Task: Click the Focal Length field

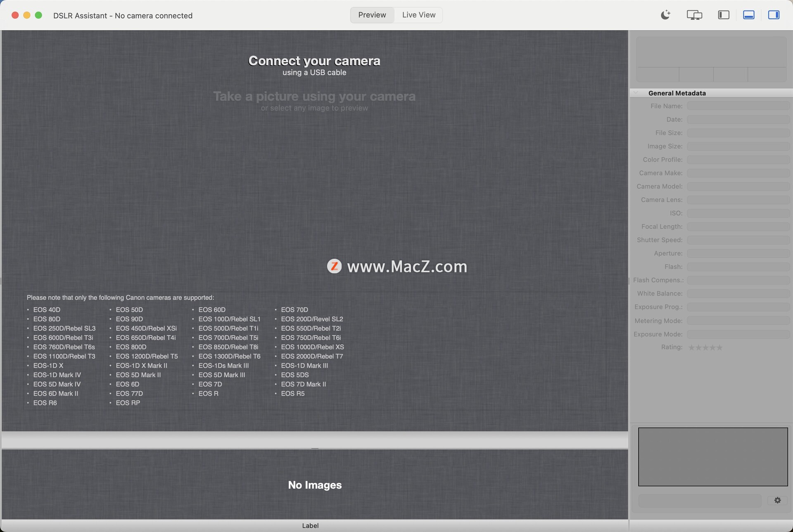Action: click(x=738, y=227)
